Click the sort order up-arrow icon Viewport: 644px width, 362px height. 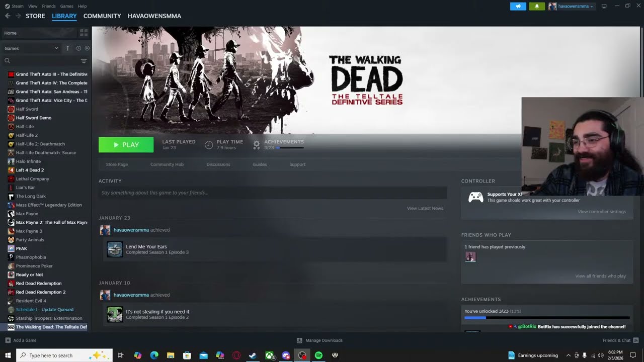coord(68,48)
